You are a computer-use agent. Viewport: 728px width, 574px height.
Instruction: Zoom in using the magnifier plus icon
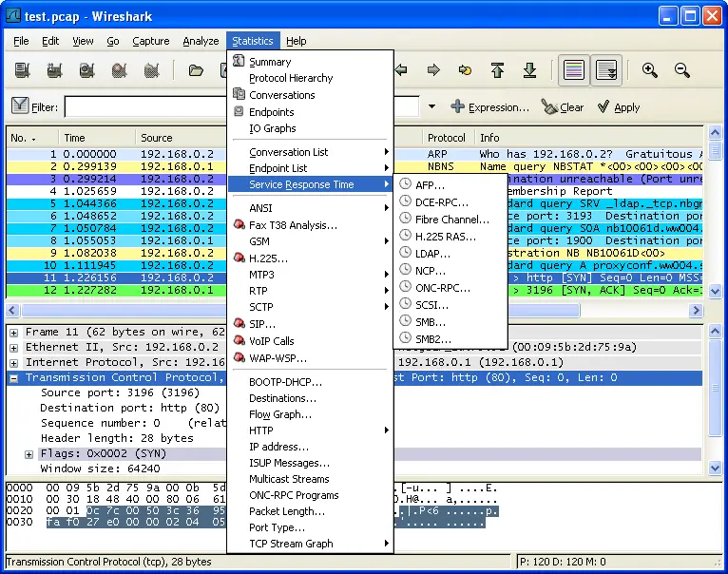650,70
